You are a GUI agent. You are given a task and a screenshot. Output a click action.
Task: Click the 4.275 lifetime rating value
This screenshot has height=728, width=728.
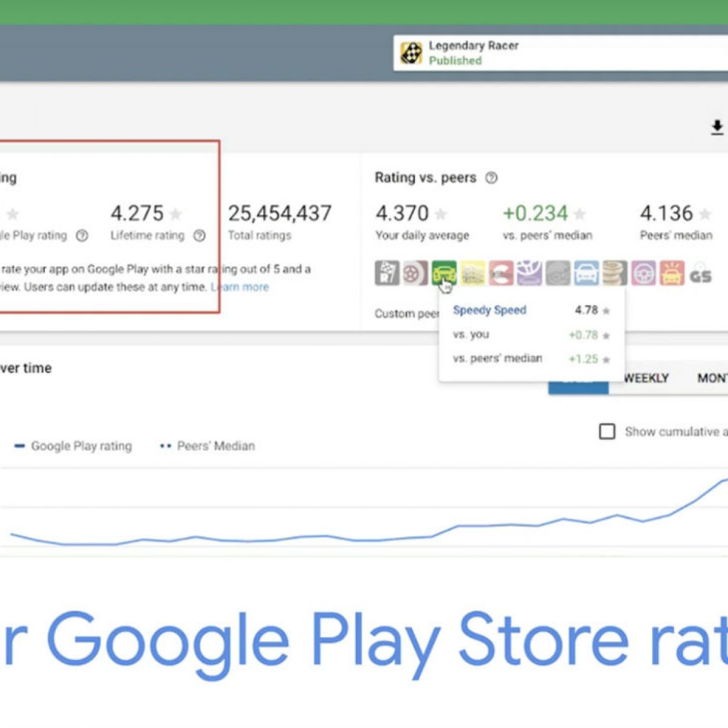point(137,214)
